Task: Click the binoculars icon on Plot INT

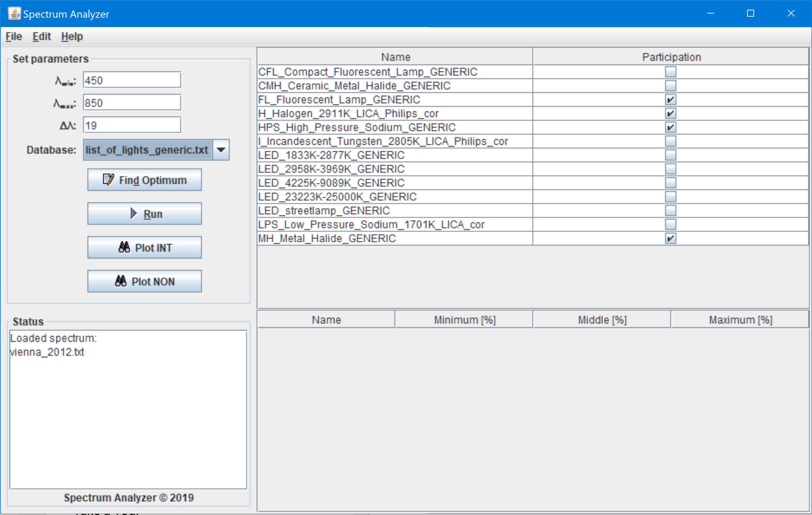Action: tap(124, 247)
